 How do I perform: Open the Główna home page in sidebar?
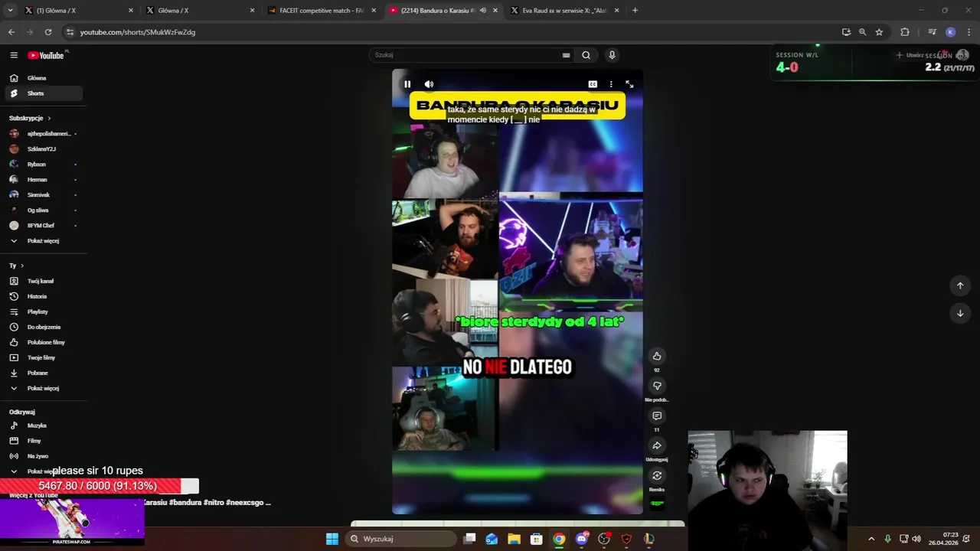point(44,78)
